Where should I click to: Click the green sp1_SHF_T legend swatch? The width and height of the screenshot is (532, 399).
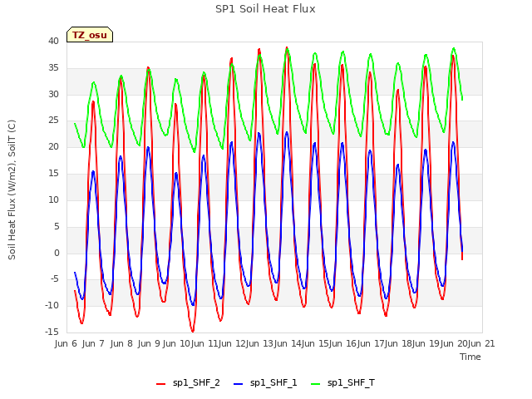tap(316, 384)
